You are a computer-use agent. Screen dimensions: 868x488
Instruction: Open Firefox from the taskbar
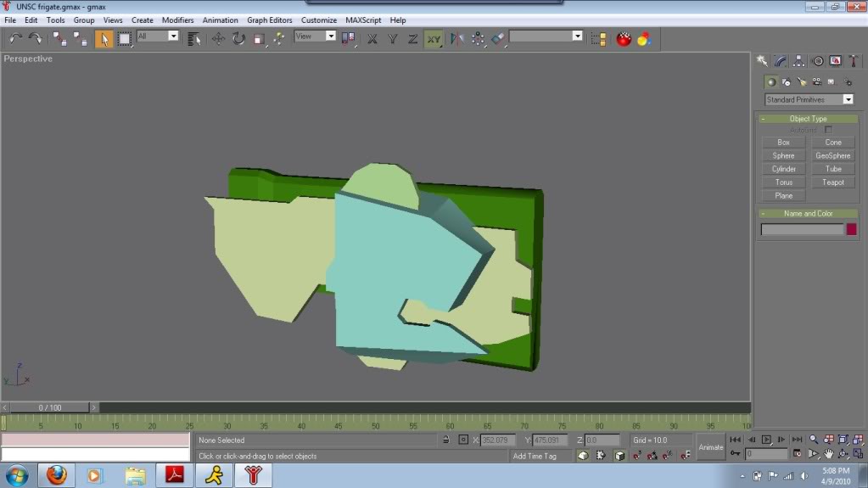pyautogui.click(x=57, y=475)
